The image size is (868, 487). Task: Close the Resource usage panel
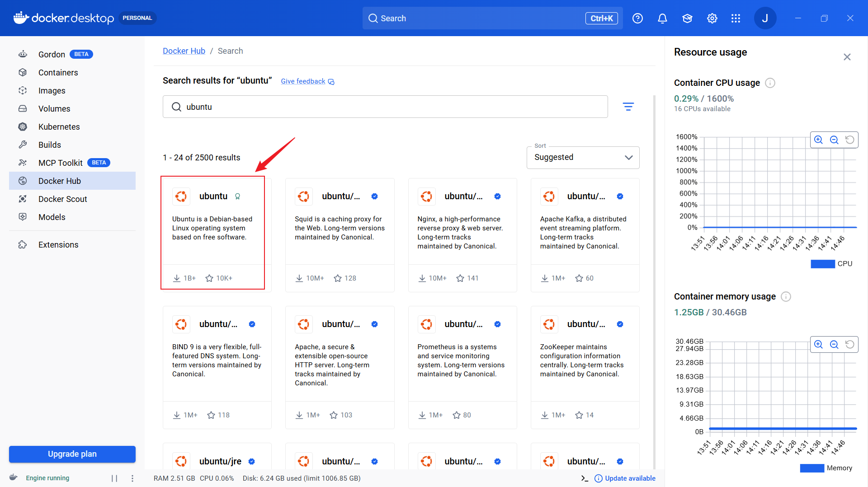(x=847, y=57)
